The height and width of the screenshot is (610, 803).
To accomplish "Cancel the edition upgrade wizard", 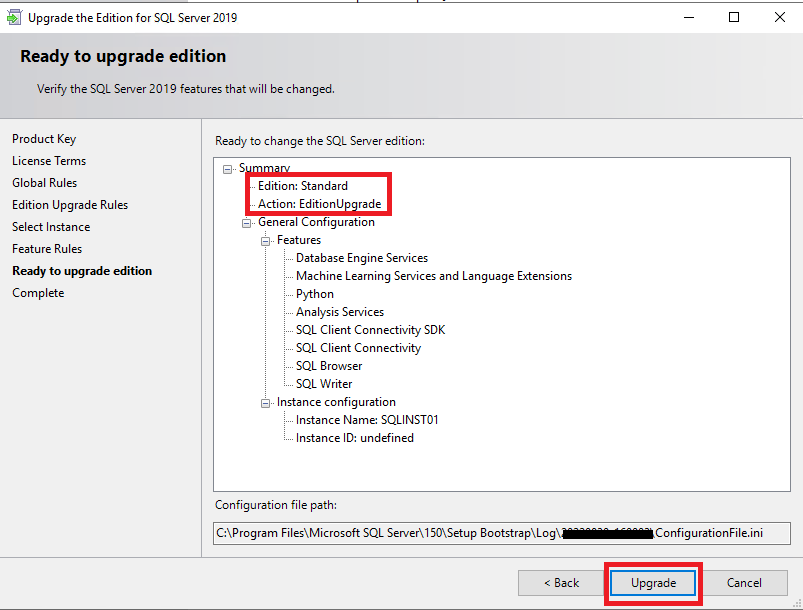I will click(x=744, y=583).
